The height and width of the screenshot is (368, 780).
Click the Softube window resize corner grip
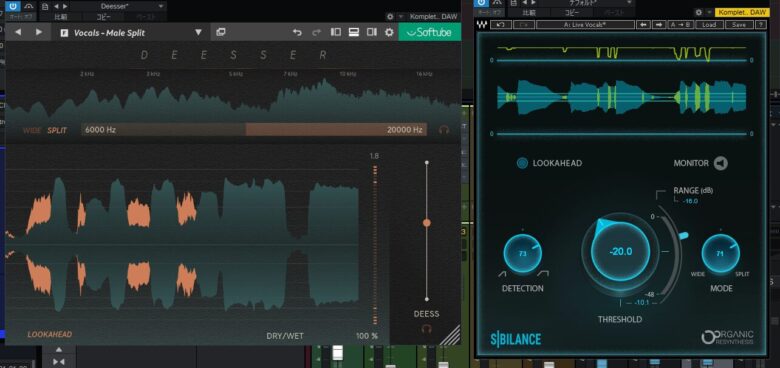coord(451,335)
